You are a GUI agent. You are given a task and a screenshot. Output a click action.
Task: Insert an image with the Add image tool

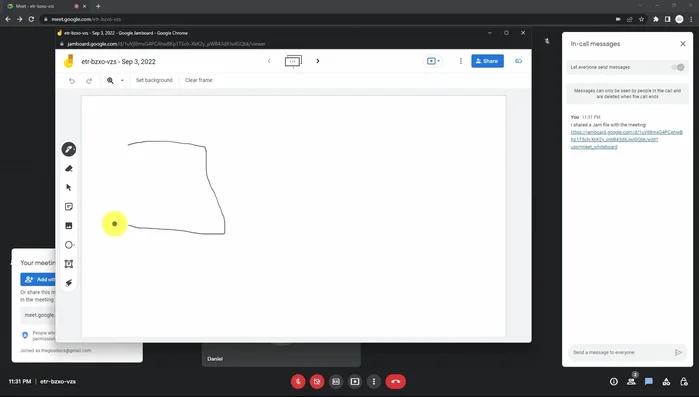[69, 226]
